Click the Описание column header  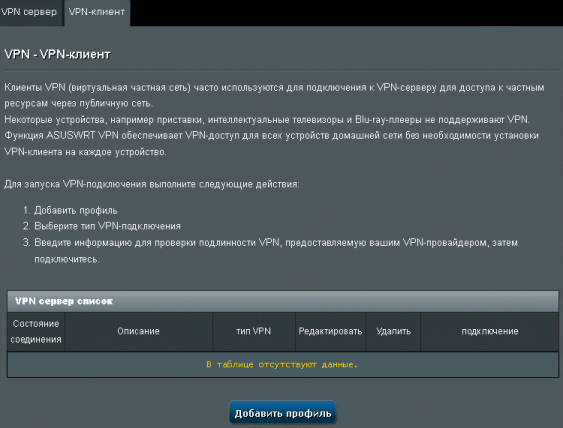[x=138, y=331]
